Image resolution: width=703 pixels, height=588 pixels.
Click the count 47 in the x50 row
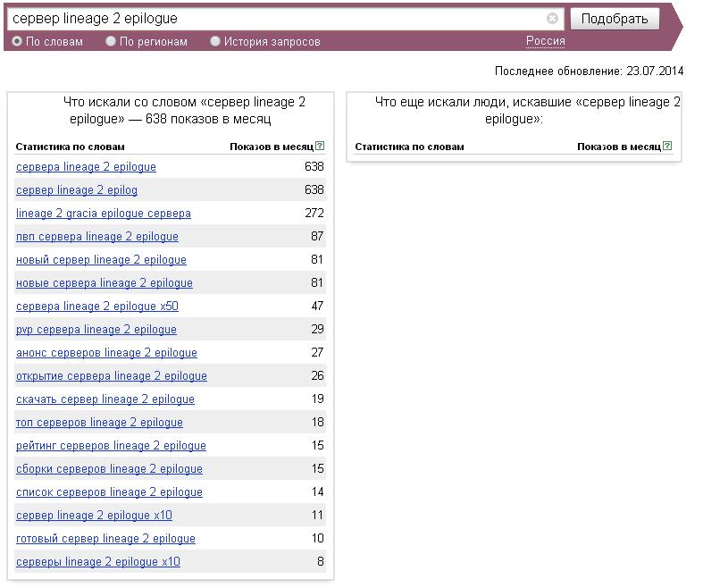point(317,307)
